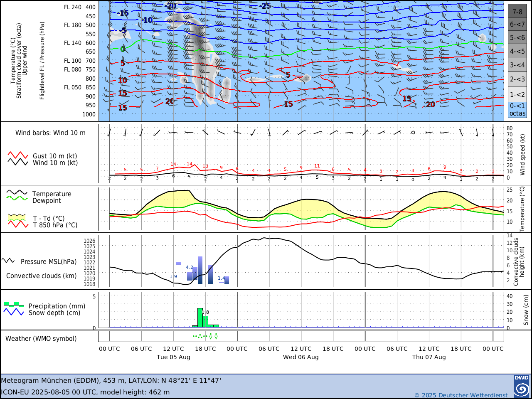Click the FL 100 flight level label
The image size is (532, 399).
click(x=73, y=61)
